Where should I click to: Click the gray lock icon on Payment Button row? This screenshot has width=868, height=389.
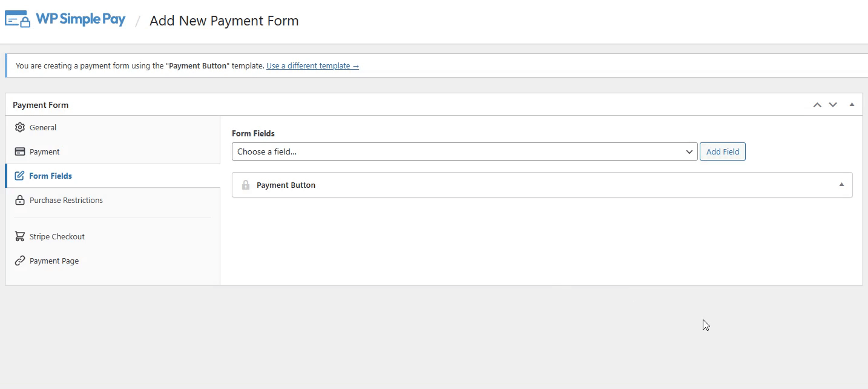point(246,185)
